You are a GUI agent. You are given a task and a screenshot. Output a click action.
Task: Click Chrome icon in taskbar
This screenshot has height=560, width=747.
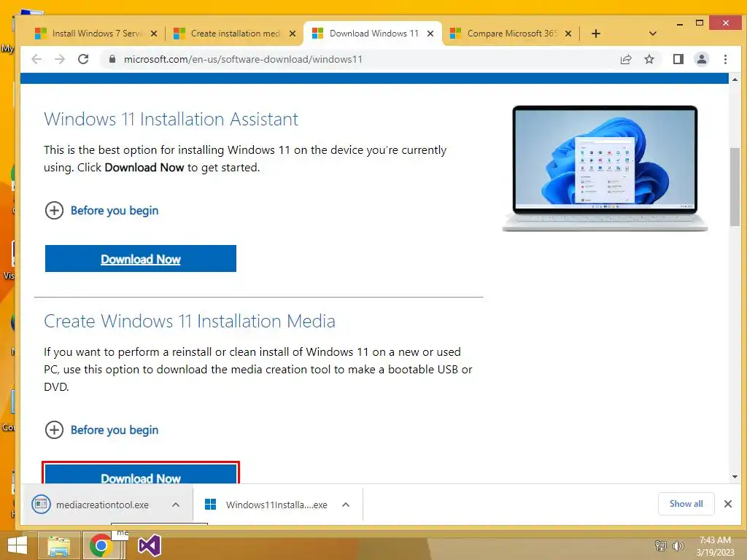pyautogui.click(x=101, y=545)
